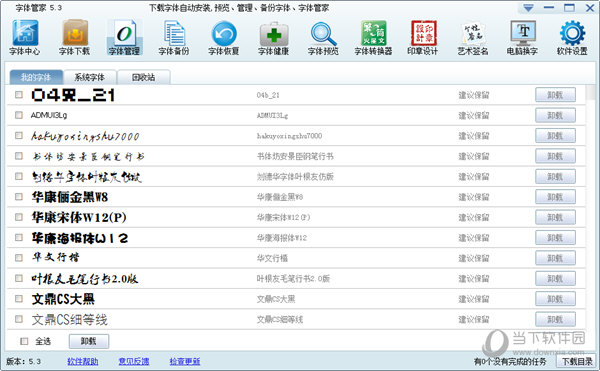600x371 pixels.
Task: Open the 字体预览 magnifier icon
Action: tap(323, 37)
